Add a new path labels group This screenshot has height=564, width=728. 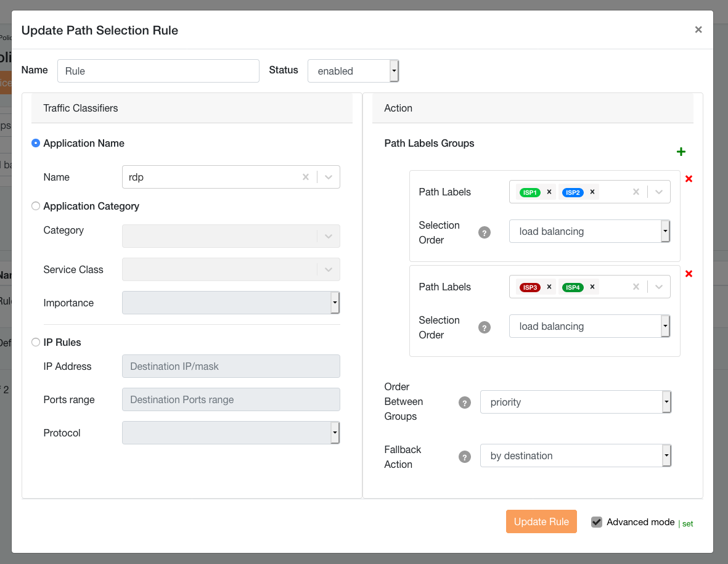681,152
